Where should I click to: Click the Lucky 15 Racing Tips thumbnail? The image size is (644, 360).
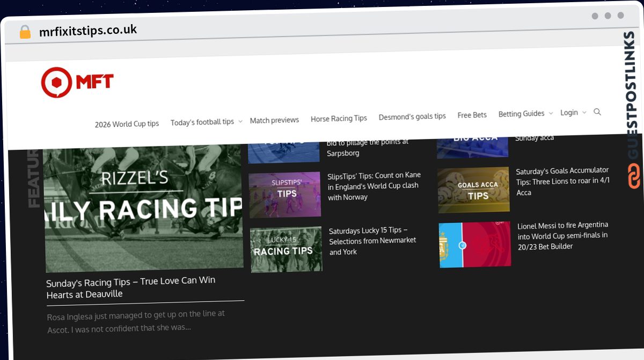(286, 249)
